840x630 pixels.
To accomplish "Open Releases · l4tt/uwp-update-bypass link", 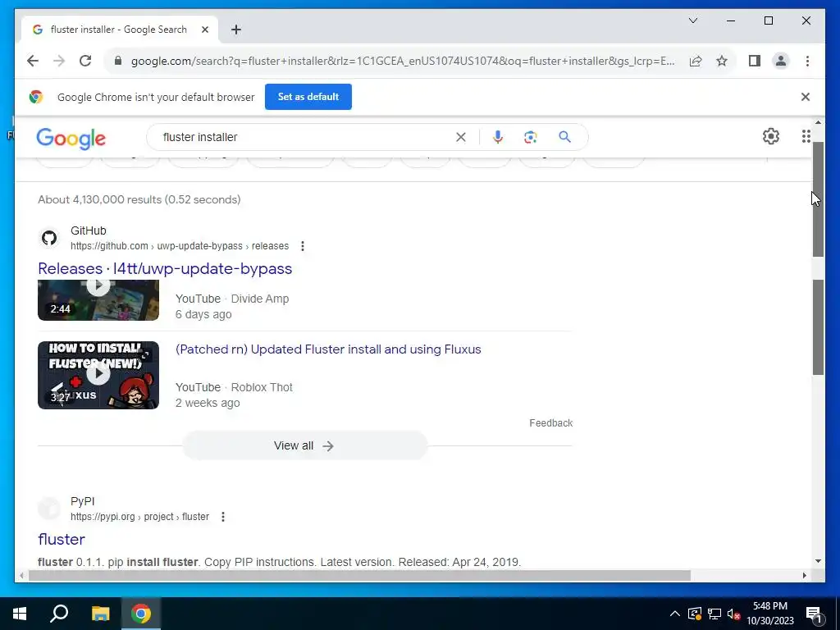I will coord(165,268).
